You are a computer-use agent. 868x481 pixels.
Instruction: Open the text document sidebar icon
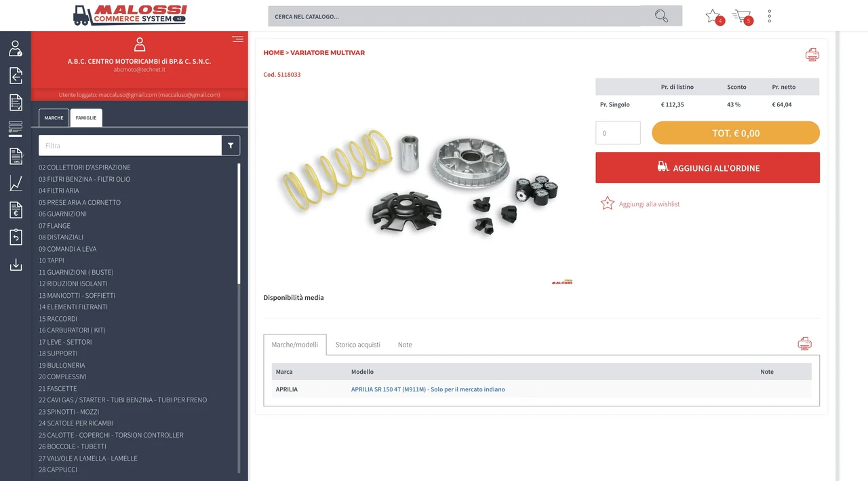(16, 156)
